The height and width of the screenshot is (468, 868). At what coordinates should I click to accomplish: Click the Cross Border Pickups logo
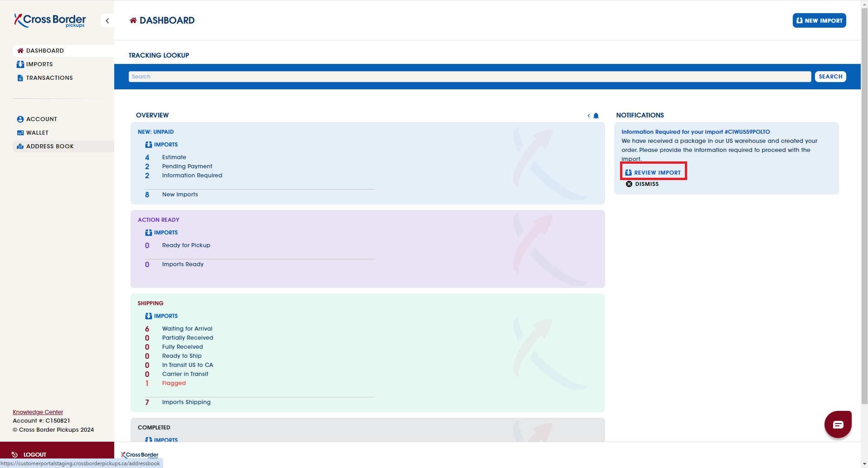[x=50, y=20]
